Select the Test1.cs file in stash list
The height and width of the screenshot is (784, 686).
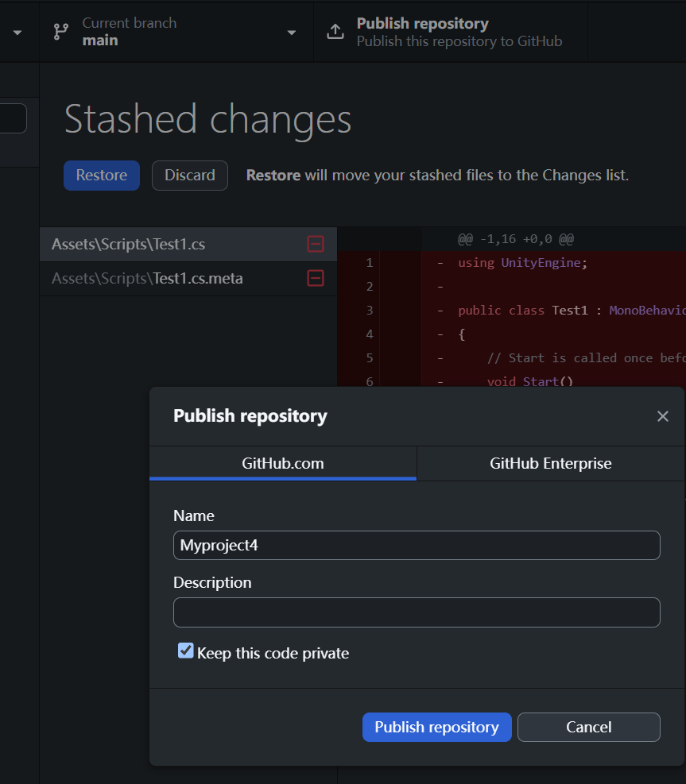[129, 245]
